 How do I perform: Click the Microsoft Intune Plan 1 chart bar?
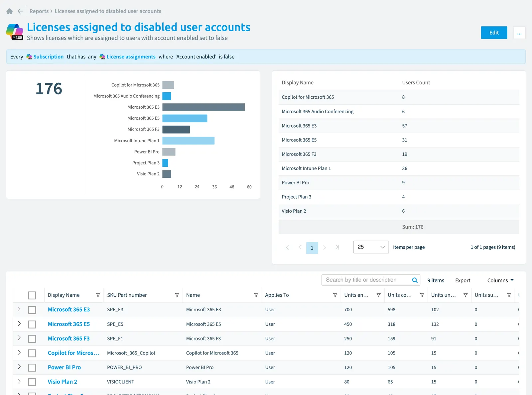188,141
